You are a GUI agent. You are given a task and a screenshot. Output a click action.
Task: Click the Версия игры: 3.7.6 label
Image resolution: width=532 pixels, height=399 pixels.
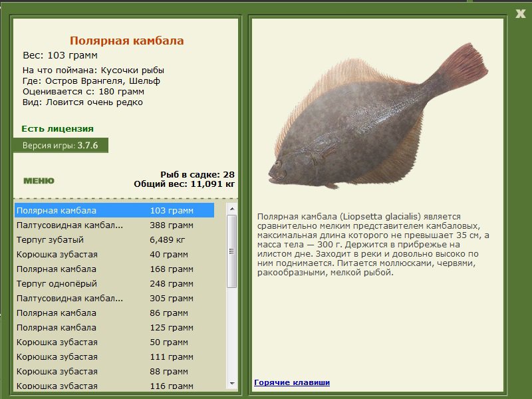61,146
